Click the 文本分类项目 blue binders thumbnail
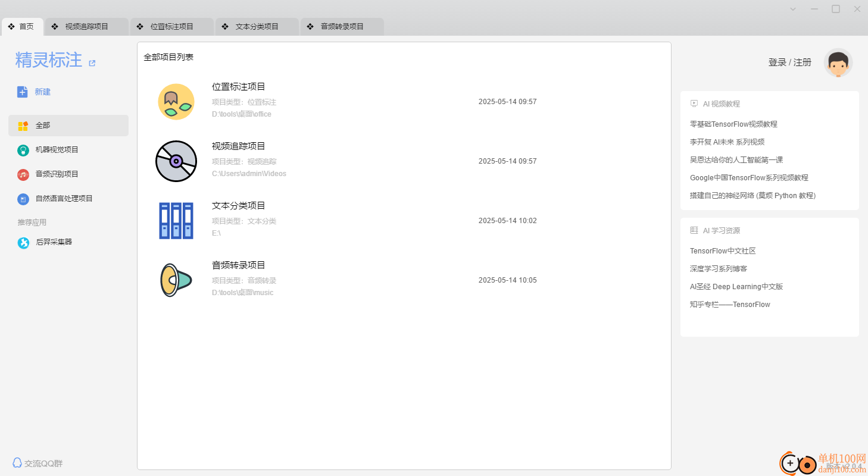 [176, 221]
